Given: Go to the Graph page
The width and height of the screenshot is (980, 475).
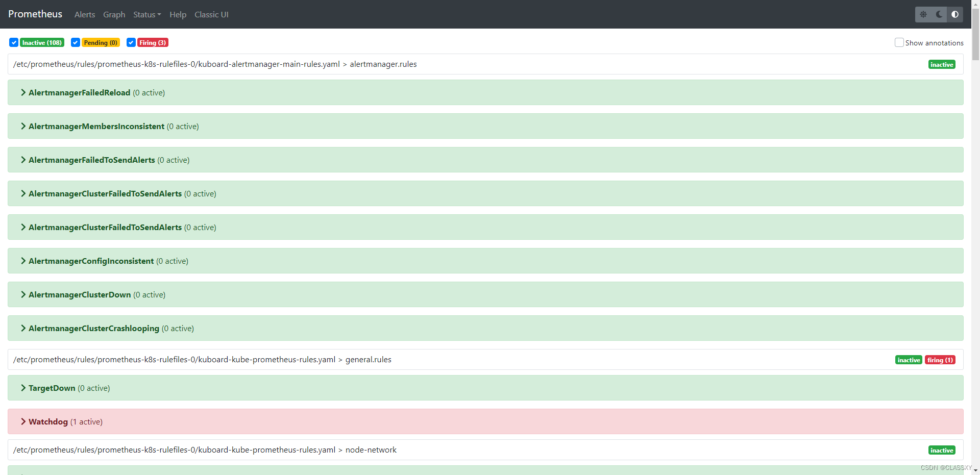Looking at the screenshot, I should coord(114,15).
